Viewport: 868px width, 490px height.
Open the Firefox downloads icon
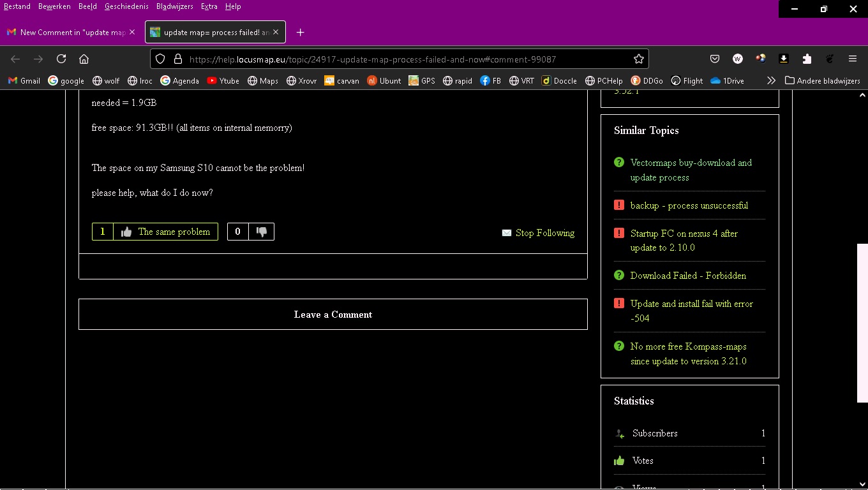coord(784,59)
